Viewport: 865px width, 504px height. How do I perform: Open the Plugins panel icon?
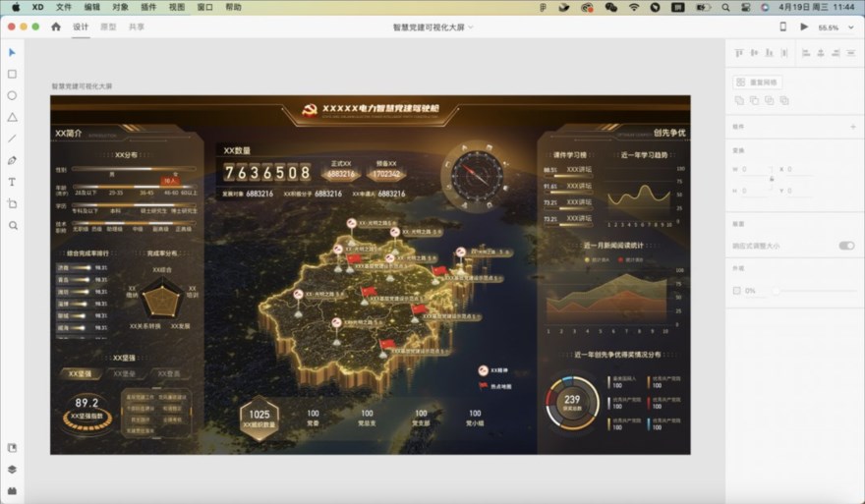12,491
